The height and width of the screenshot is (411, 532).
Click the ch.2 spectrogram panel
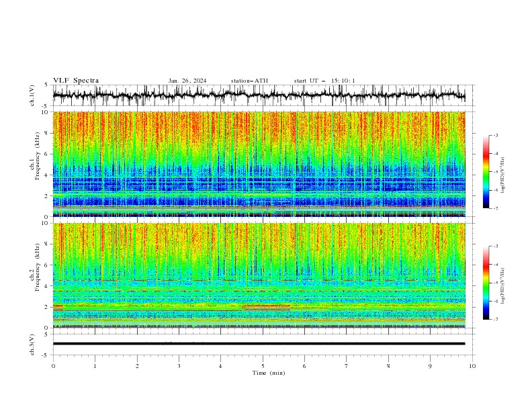[x=259, y=275]
